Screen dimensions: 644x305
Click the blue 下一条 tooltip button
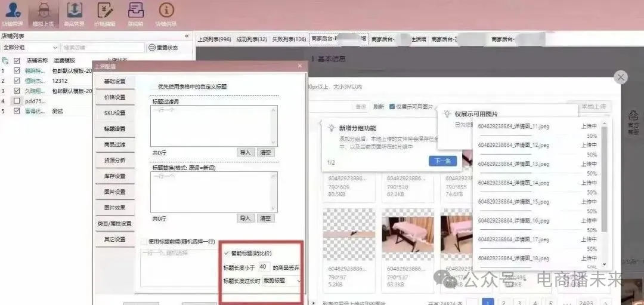click(442, 161)
